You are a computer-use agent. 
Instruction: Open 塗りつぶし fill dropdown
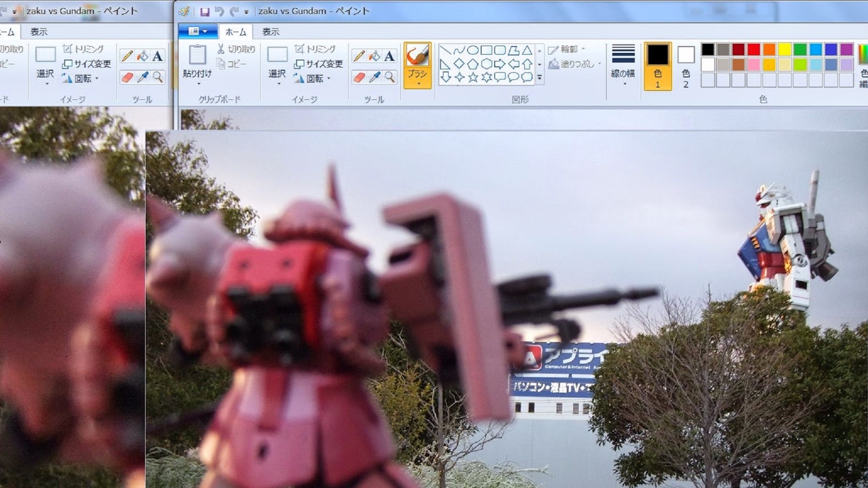(x=599, y=64)
